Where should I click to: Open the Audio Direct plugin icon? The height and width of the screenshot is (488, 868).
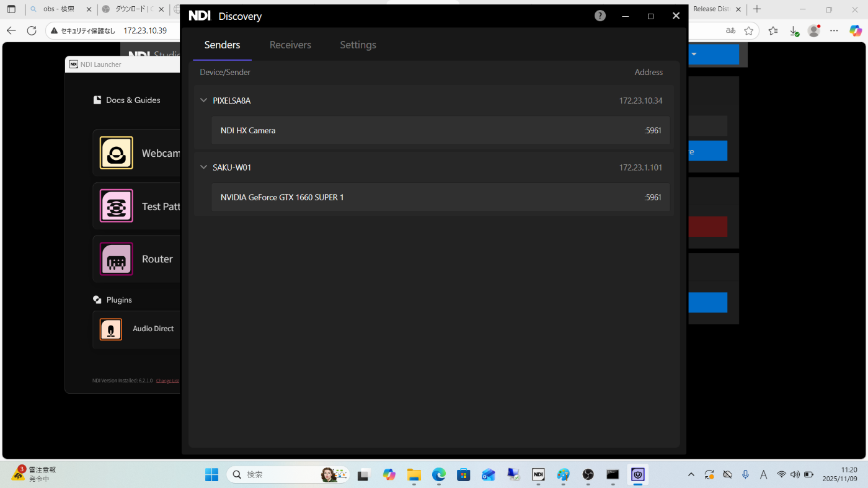111,329
